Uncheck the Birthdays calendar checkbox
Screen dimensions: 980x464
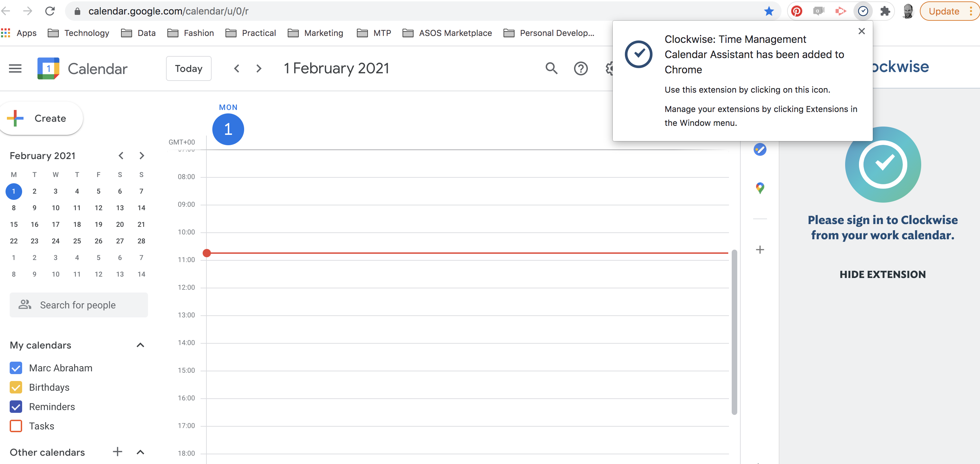coord(16,387)
